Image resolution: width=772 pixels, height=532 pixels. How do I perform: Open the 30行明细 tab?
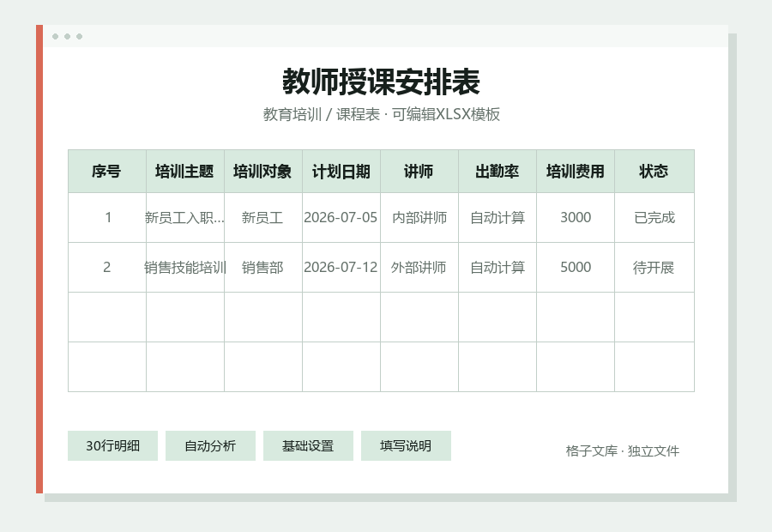(x=112, y=446)
